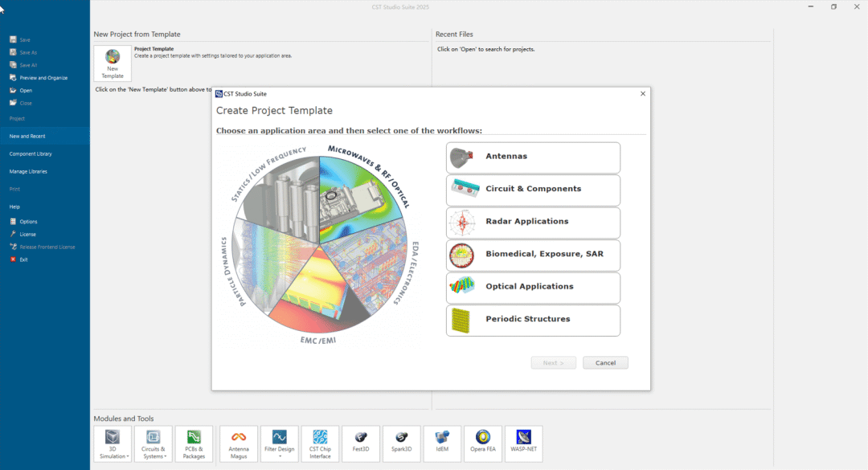868x470 pixels.
Task: Select the Antennas workflow
Action: click(x=533, y=157)
